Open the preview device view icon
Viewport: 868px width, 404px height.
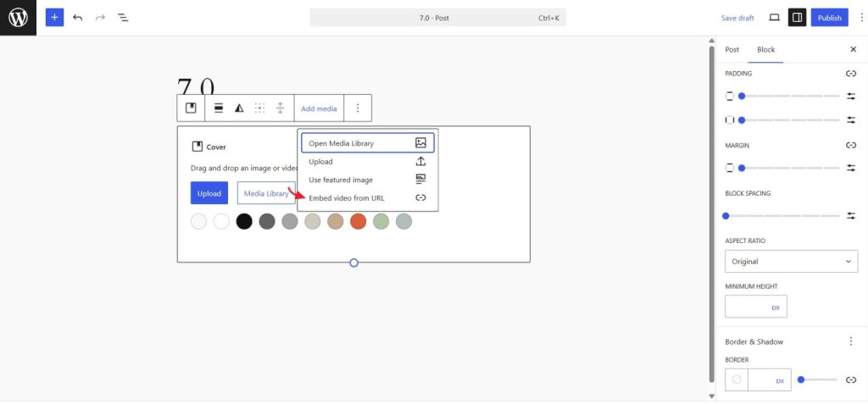click(774, 18)
